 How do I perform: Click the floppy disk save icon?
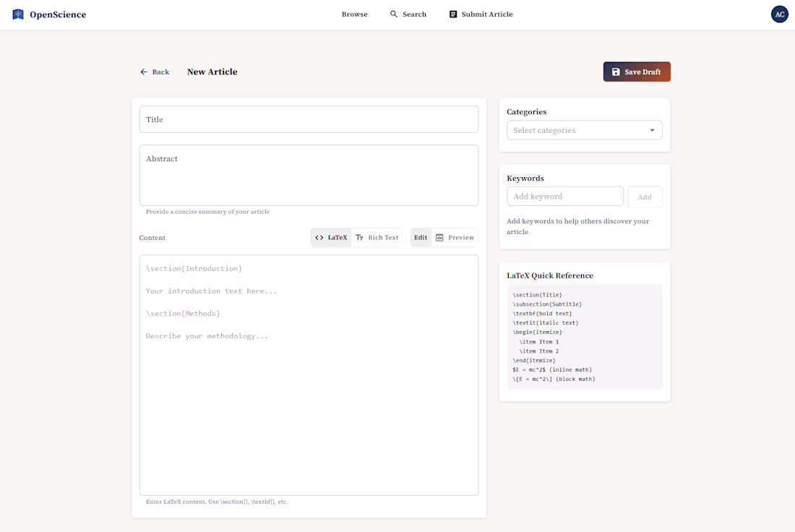pyautogui.click(x=616, y=72)
